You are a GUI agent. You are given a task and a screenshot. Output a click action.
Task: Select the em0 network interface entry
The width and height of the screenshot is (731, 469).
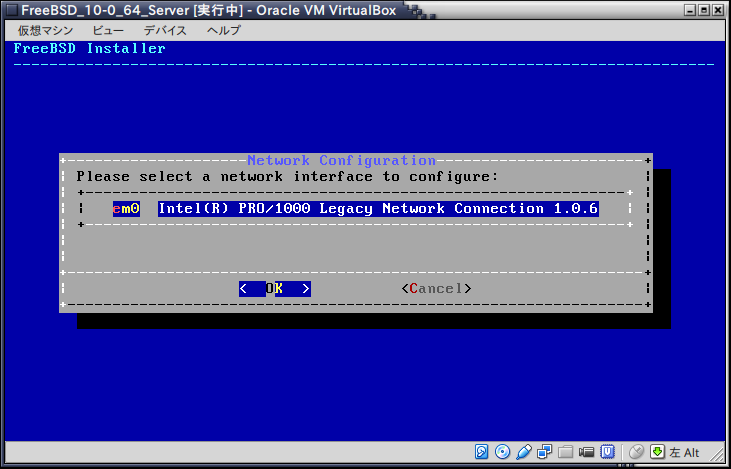click(126, 209)
